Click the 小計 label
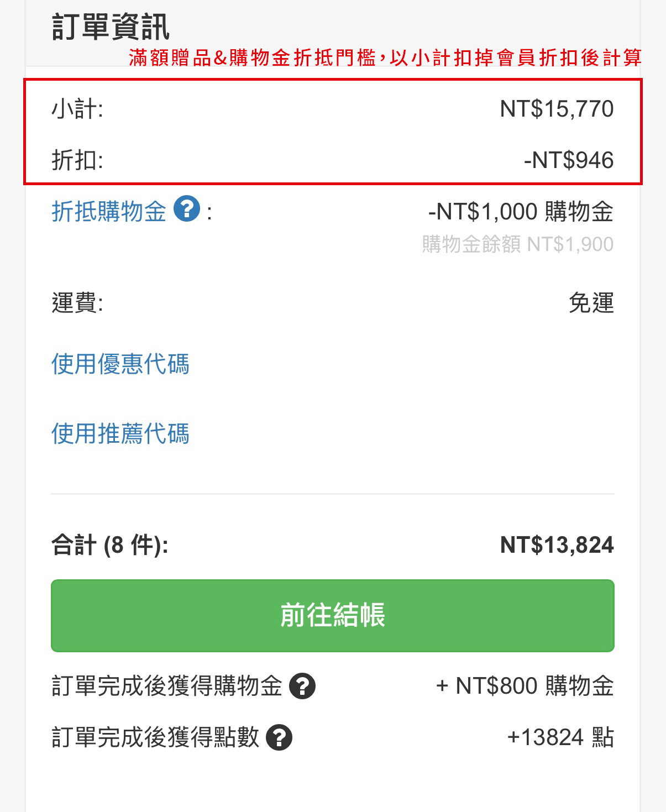 (77, 109)
